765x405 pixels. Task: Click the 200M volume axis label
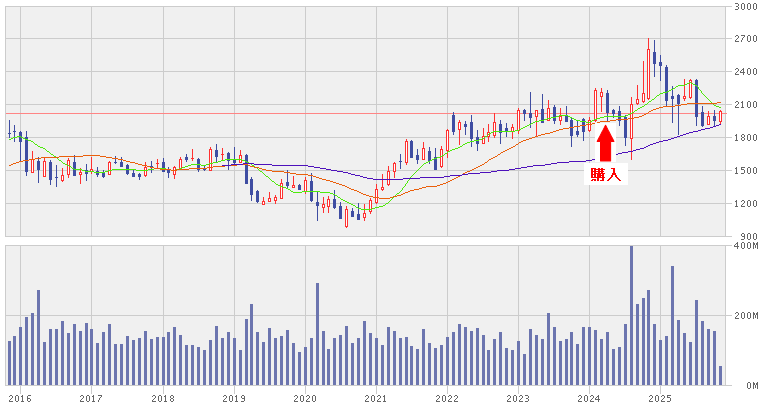click(744, 315)
